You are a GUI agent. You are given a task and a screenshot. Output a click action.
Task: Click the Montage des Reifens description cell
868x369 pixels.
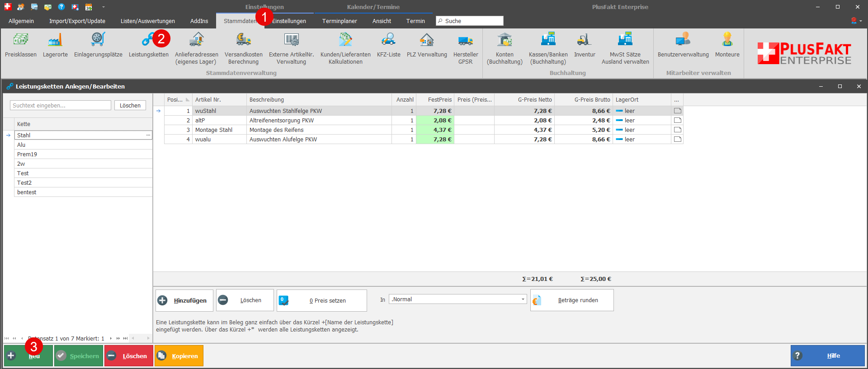pos(319,130)
